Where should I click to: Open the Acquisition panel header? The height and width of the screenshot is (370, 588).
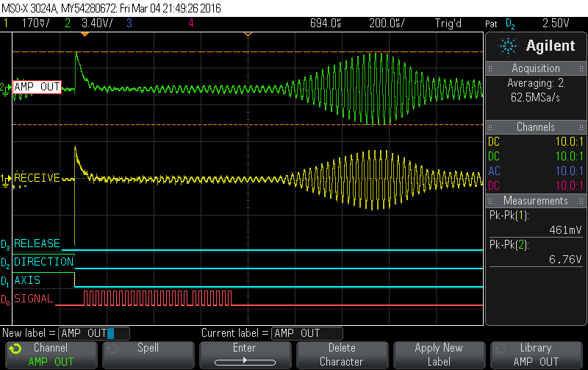[535, 68]
